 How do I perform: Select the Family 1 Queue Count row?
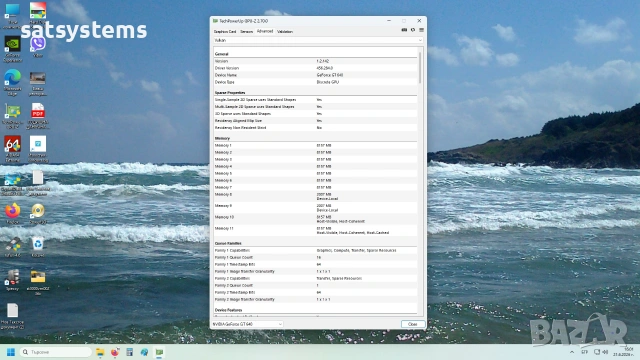pos(316,258)
